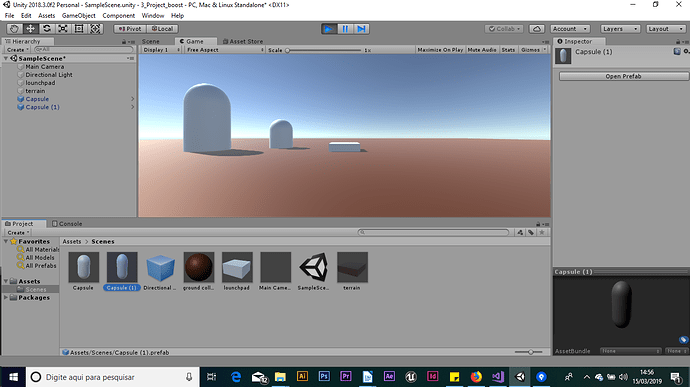Select Main Camera in Hierarchy
This screenshot has height=387, width=690.
[x=44, y=66]
